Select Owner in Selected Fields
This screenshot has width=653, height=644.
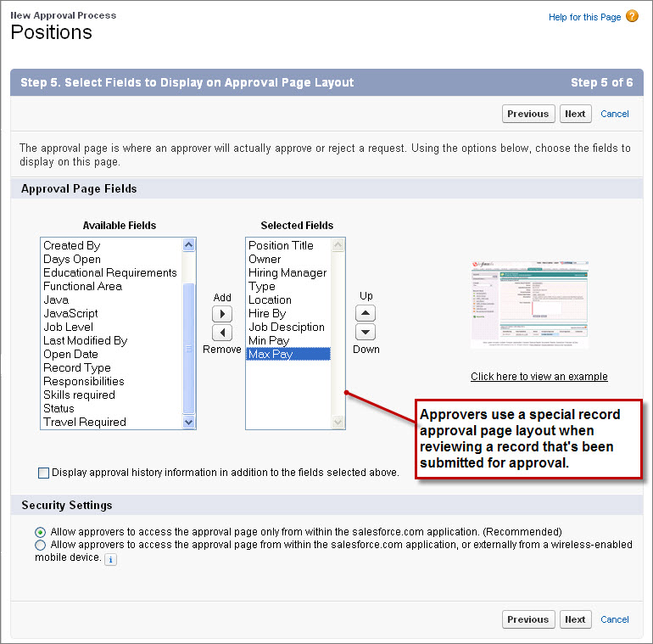tap(288, 259)
